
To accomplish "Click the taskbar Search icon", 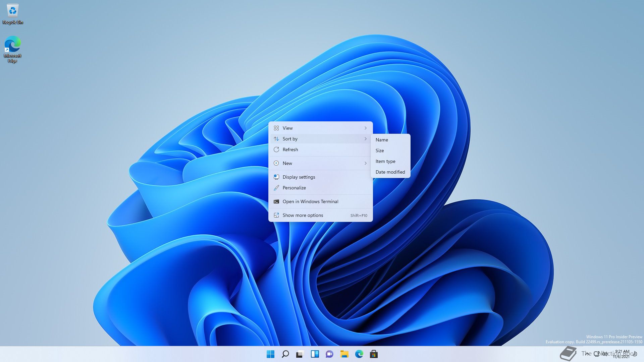I will (x=285, y=354).
